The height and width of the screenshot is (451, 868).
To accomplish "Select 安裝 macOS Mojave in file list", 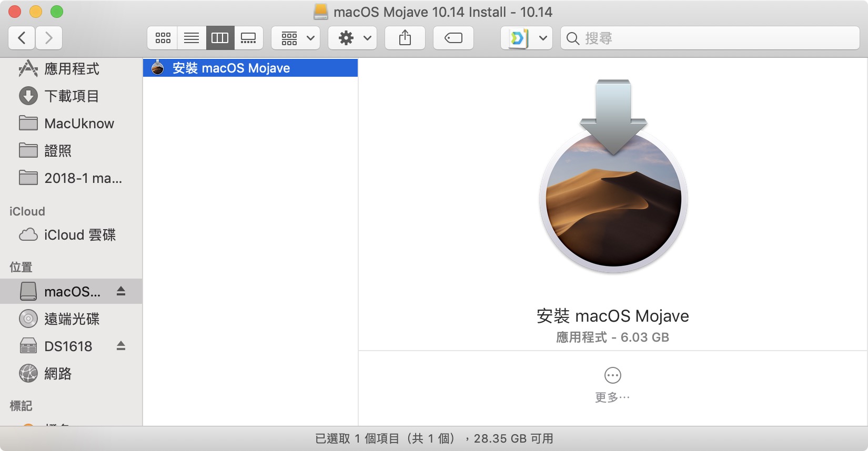I will tap(231, 68).
